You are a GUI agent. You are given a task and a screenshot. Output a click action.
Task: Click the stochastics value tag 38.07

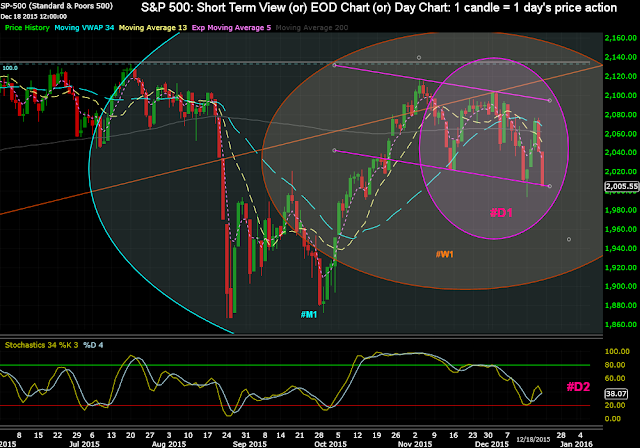coord(616,394)
